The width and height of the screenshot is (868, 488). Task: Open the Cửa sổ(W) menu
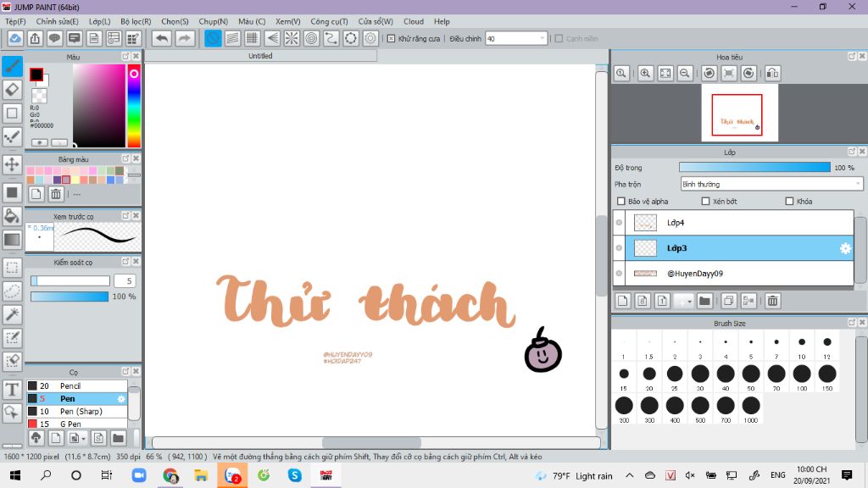(376, 21)
